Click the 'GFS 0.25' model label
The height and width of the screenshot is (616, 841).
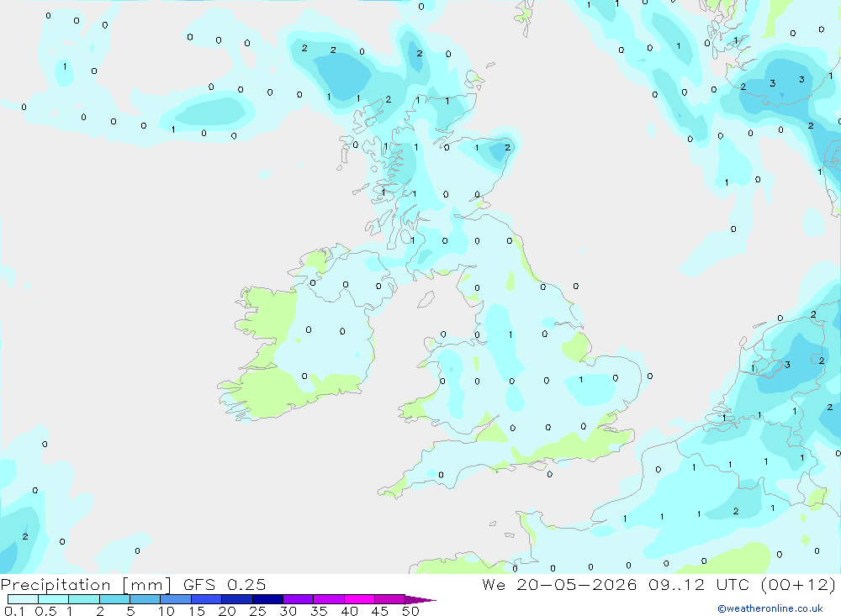[225, 584]
